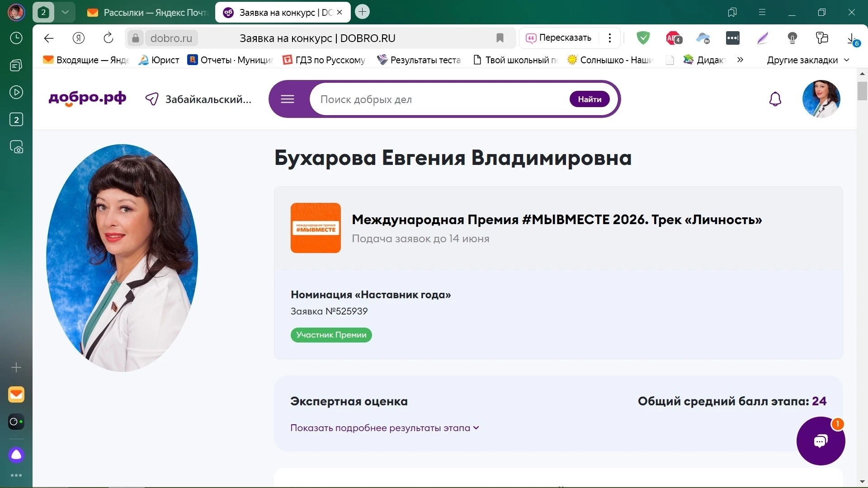Click the Найти search button

pos(590,99)
